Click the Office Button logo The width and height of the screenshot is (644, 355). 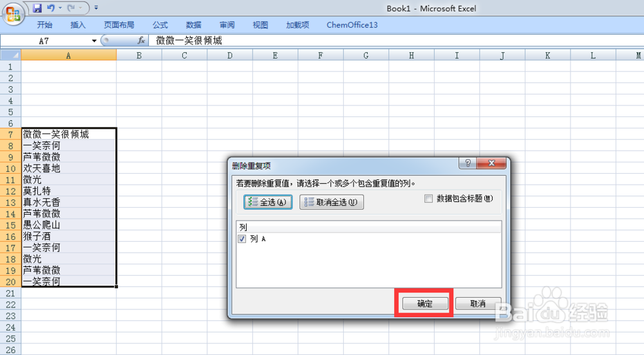13,14
